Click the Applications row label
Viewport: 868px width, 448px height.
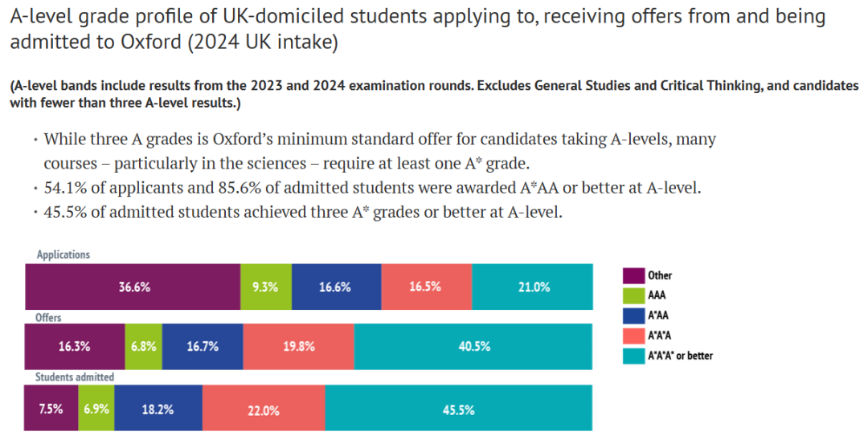(x=63, y=255)
